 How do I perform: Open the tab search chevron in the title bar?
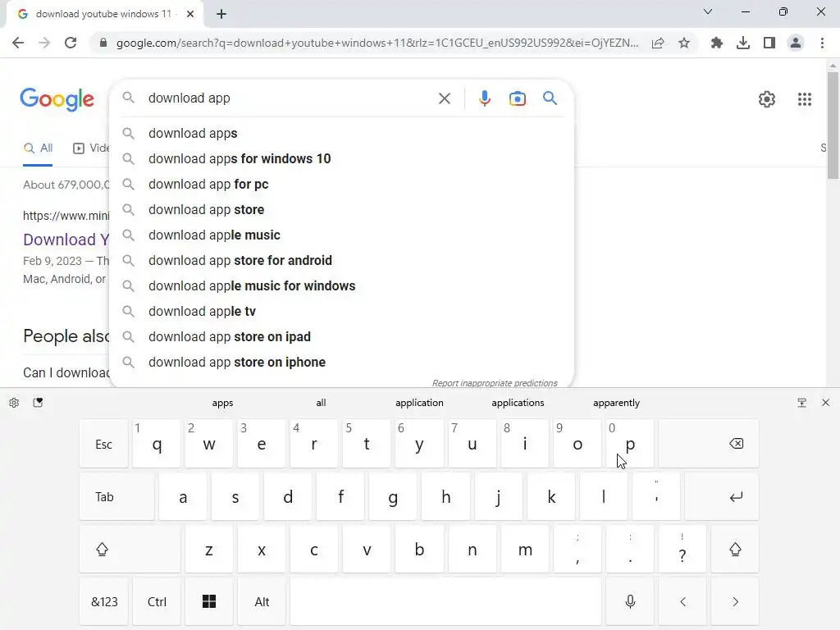(x=708, y=11)
